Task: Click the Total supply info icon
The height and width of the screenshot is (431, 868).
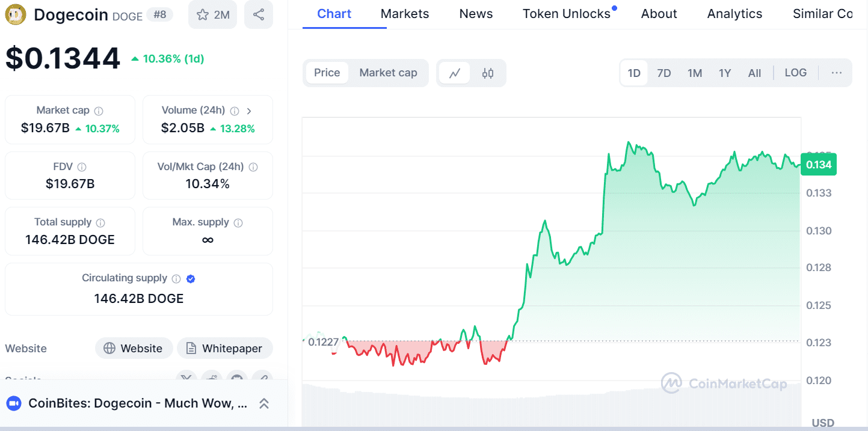Action: coord(100,223)
